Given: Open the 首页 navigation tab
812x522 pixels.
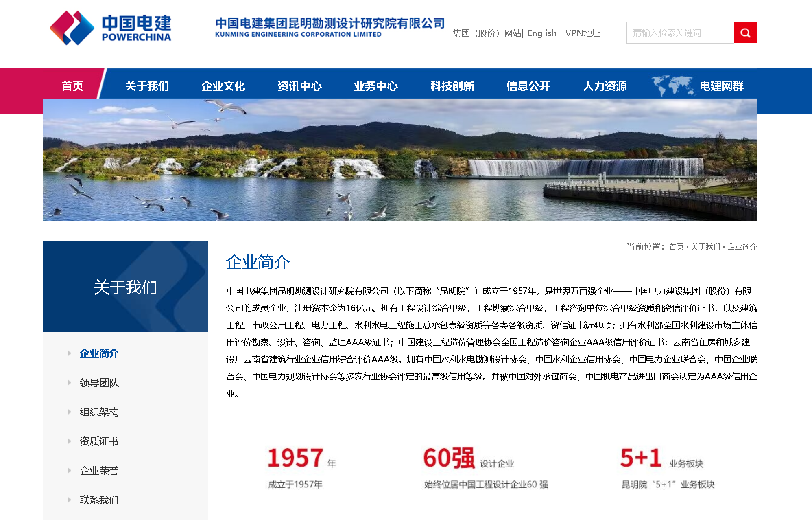Looking at the screenshot, I should (72, 86).
